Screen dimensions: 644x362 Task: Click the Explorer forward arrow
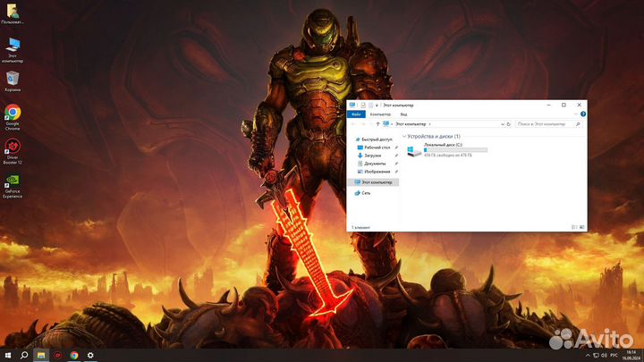coord(363,124)
